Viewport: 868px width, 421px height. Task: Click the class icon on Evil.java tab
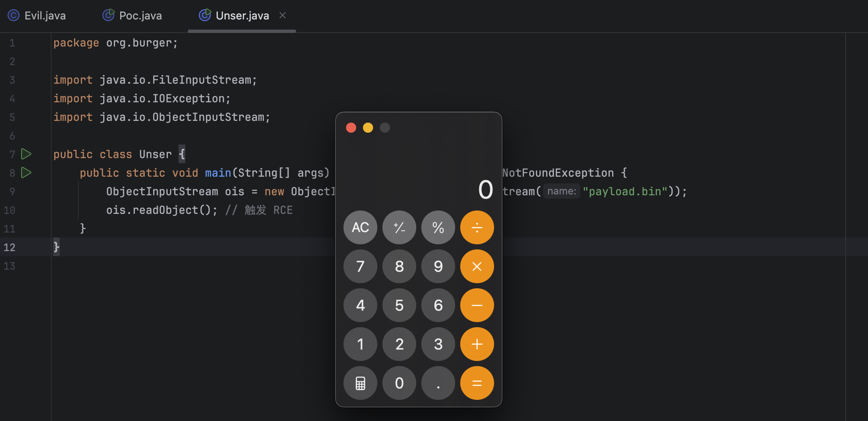[x=12, y=15]
